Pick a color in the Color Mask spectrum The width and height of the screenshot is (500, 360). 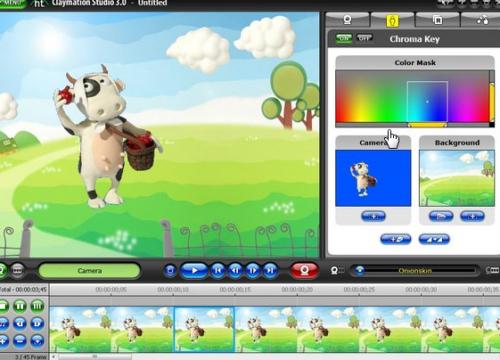click(x=412, y=96)
